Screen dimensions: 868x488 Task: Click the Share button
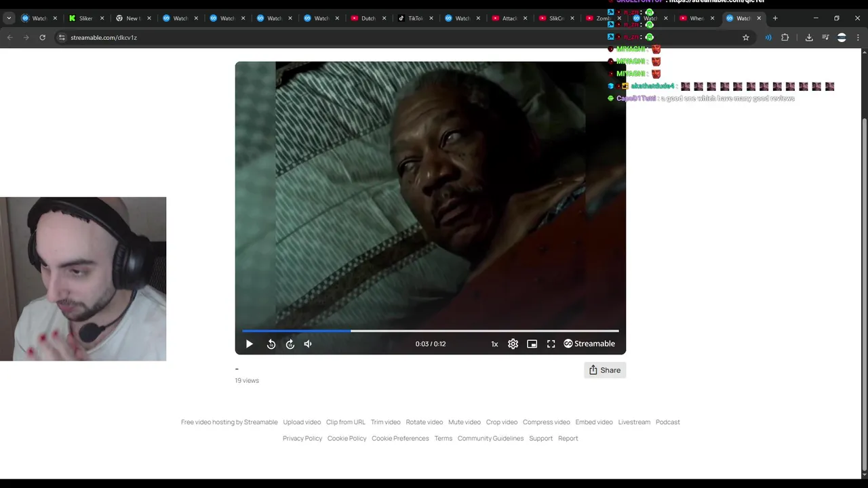(605, 370)
